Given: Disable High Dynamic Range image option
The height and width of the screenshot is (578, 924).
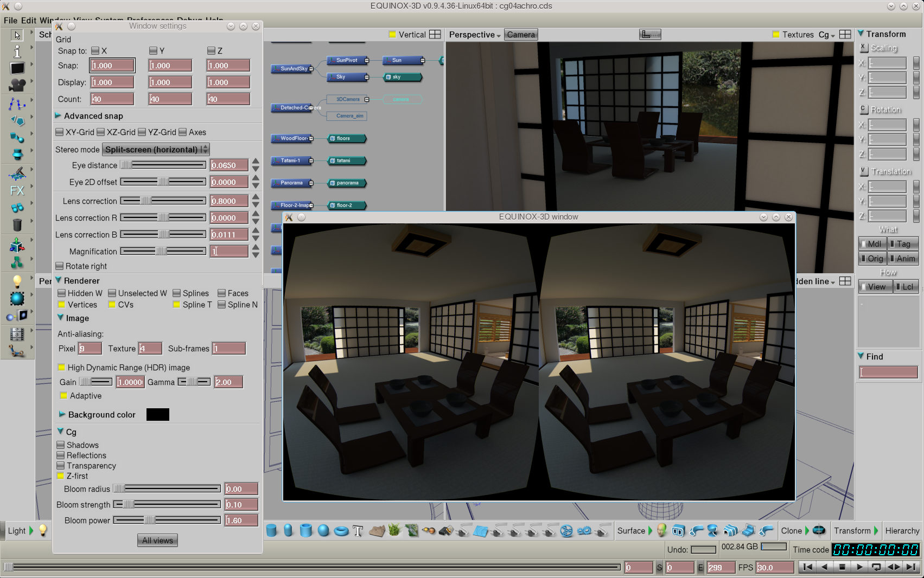Looking at the screenshot, I should click(x=62, y=368).
